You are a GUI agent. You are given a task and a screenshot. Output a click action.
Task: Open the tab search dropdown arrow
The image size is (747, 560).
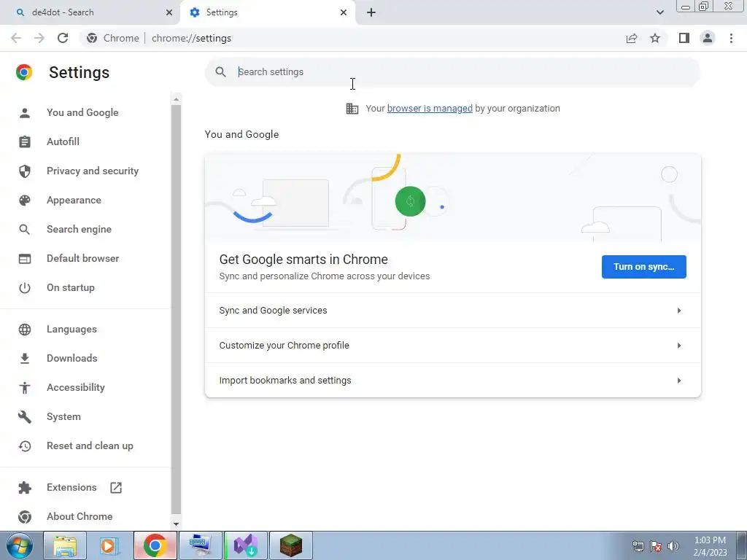coord(659,12)
